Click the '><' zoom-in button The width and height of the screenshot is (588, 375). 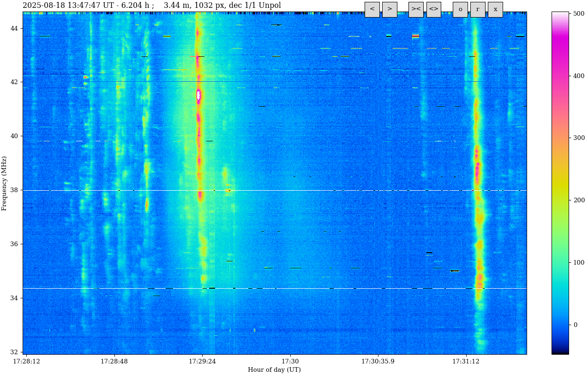[x=416, y=9]
